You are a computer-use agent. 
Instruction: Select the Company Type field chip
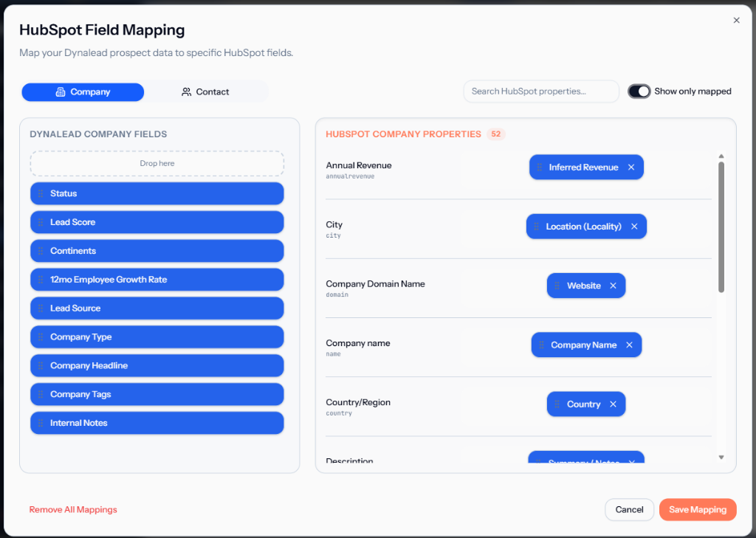pos(157,337)
